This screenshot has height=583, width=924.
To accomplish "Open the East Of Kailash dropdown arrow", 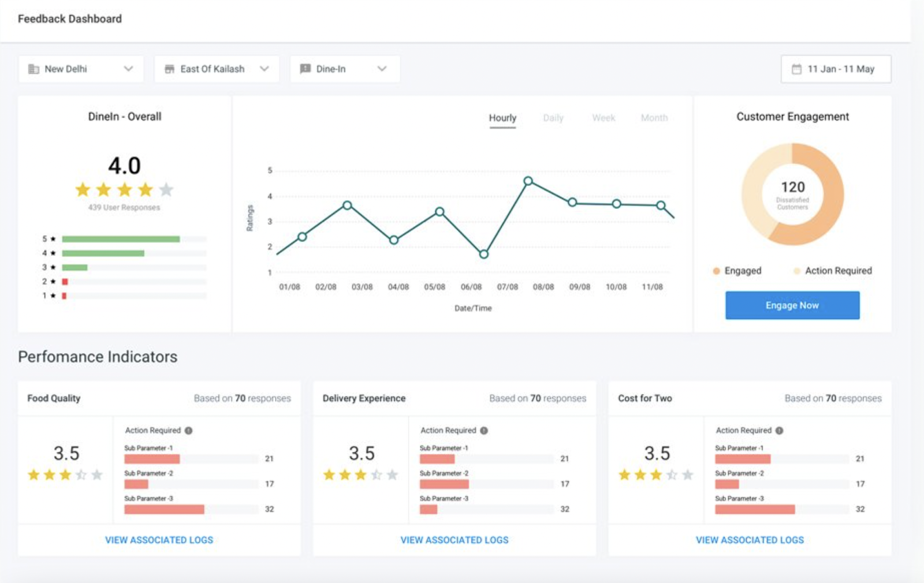I will tap(264, 69).
